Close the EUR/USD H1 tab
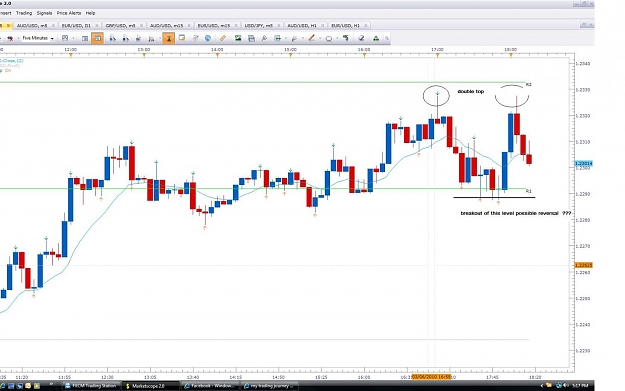 click(x=366, y=26)
